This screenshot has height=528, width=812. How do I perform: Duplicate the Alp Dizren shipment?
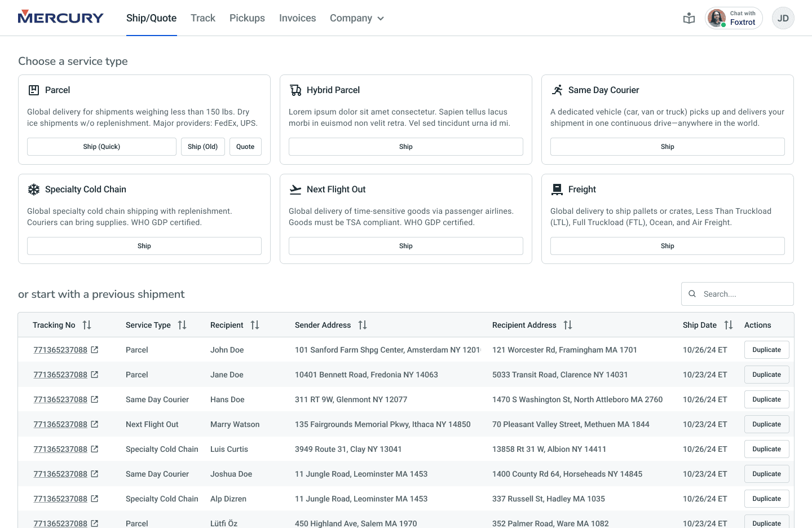pos(767,499)
